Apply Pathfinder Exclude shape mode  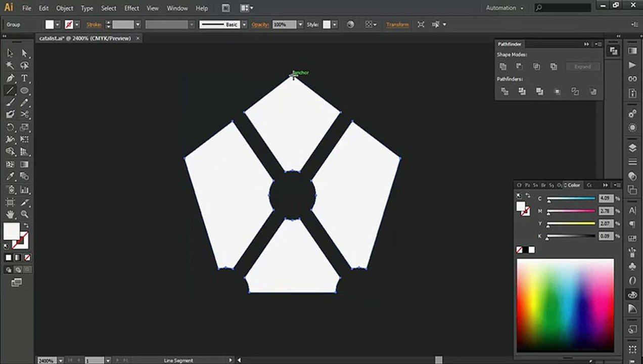point(554,67)
